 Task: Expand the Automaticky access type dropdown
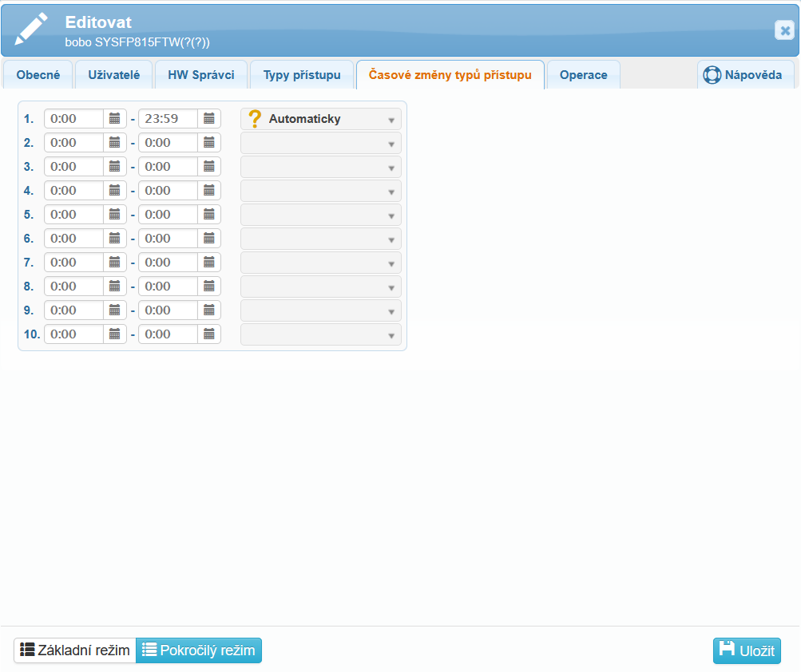tap(391, 120)
